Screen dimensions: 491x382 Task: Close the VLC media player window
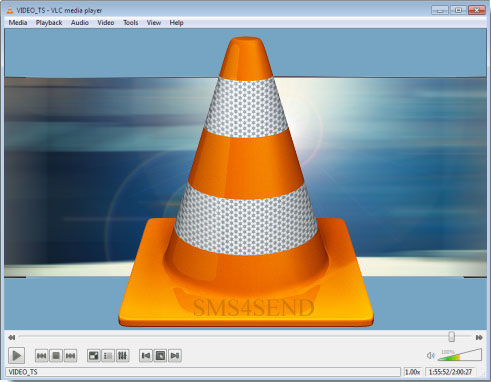point(477,10)
